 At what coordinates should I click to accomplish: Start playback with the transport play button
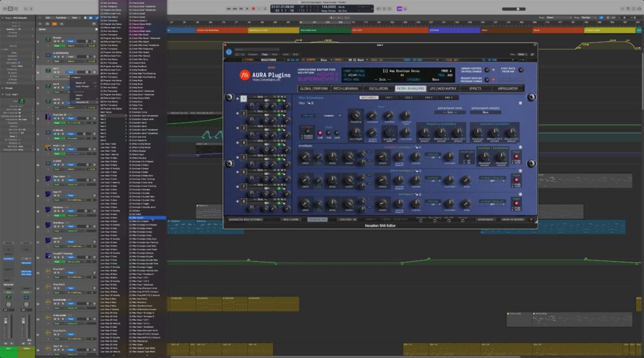point(247,9)
